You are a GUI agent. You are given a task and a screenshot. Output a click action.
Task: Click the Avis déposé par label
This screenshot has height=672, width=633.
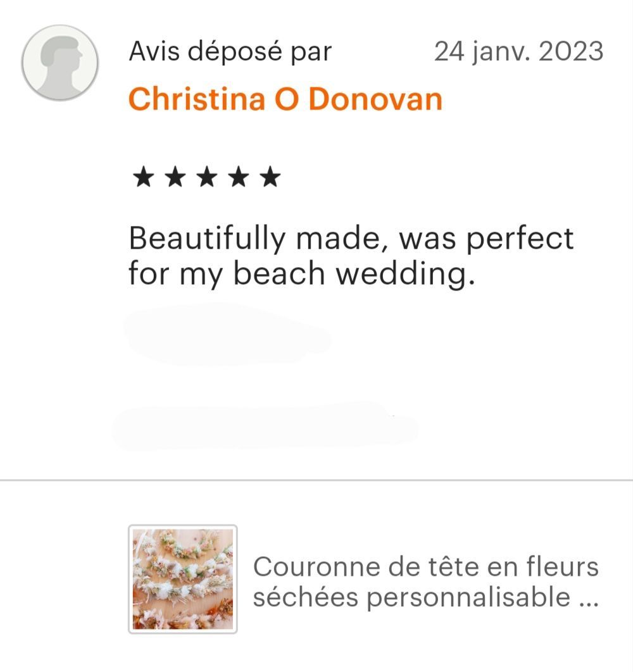(230, 52)
